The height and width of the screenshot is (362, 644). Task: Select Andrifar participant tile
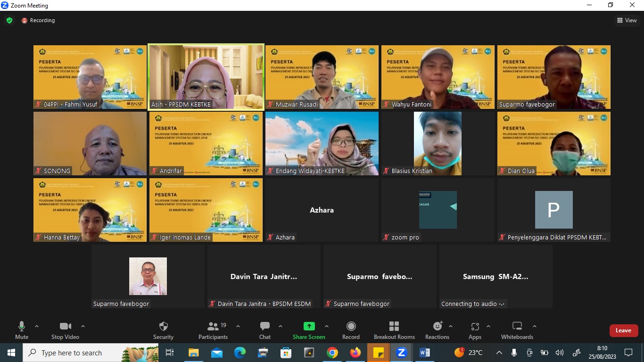pos(206,143)
